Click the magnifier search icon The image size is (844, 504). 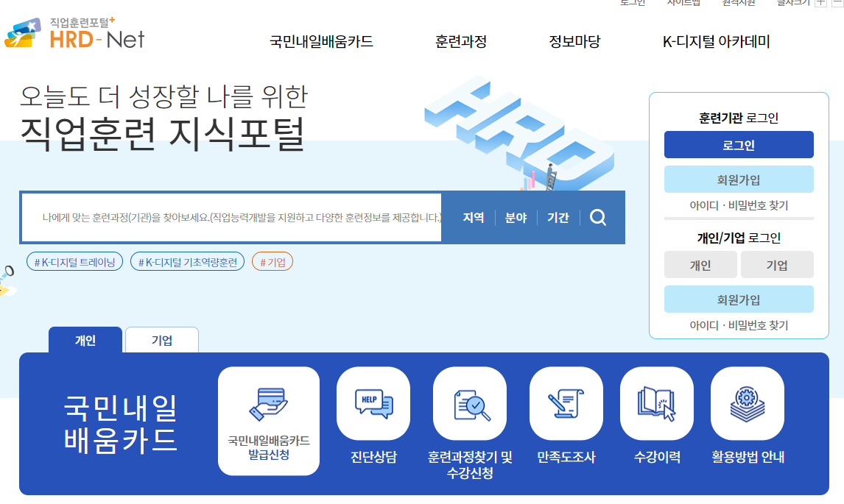598,217
